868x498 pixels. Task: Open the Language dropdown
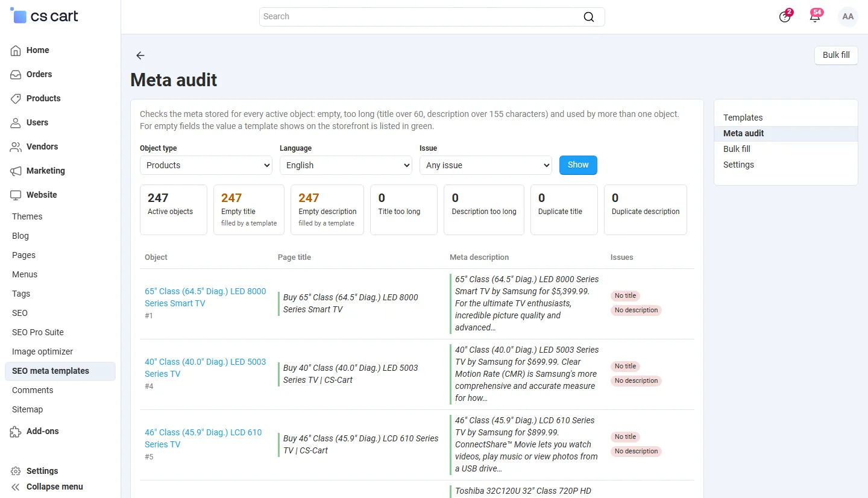[346, 165]
